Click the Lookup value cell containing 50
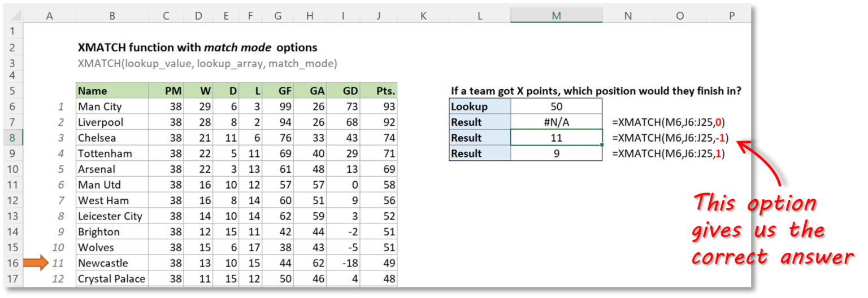The image size is (868, 298). 556,107
